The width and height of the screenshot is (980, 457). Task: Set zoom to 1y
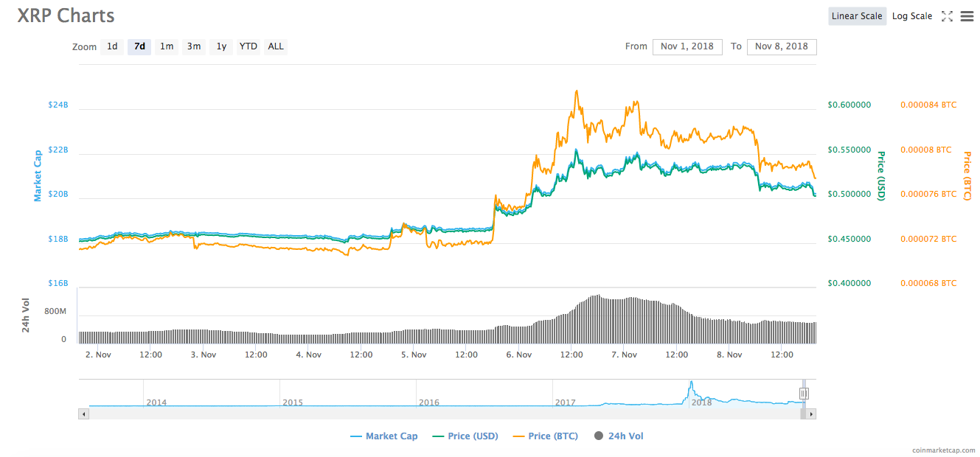[221, 46]
